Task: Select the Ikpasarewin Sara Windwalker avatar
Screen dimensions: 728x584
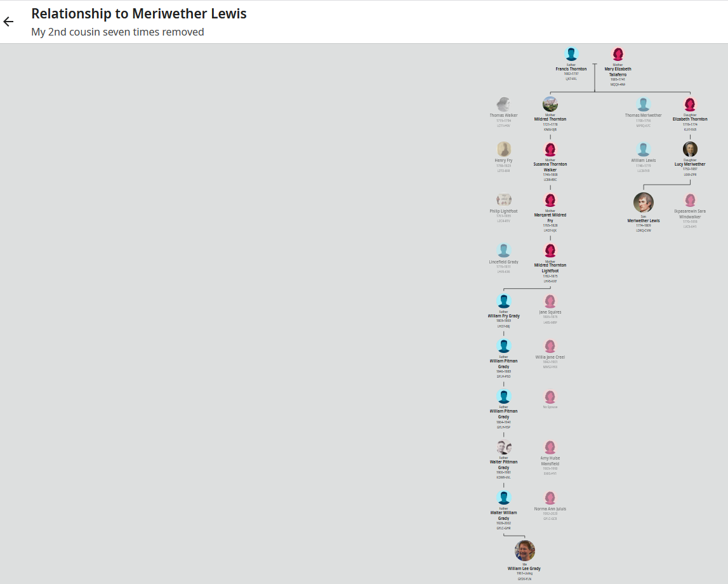Action: 690,200
